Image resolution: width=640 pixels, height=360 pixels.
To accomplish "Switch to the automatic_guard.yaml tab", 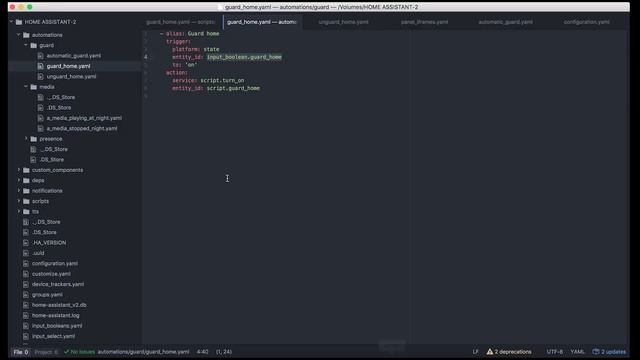I will click(x=505, y=22).
